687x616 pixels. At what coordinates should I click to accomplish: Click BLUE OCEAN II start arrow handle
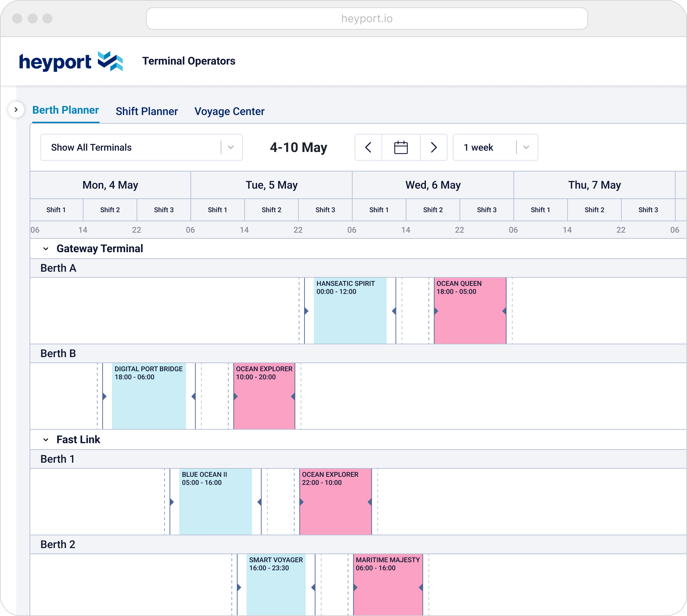[172, 502]
